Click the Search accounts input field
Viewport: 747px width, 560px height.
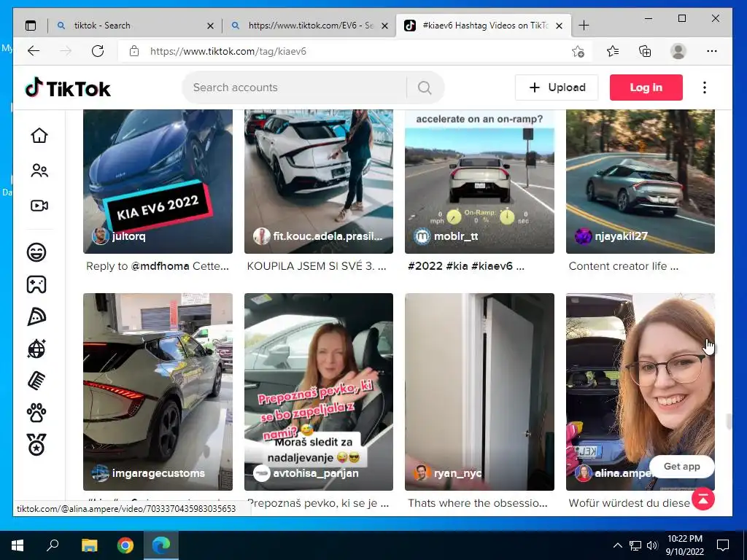click(x=295, y=87)
